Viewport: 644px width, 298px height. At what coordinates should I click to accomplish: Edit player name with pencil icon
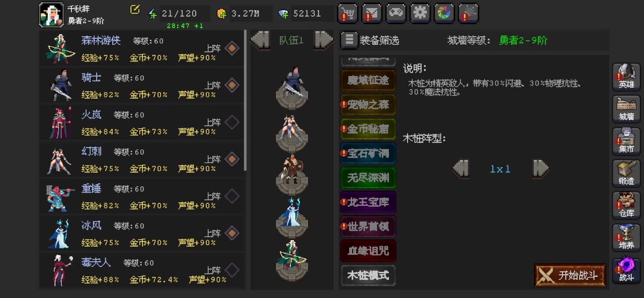click(135, 9)
